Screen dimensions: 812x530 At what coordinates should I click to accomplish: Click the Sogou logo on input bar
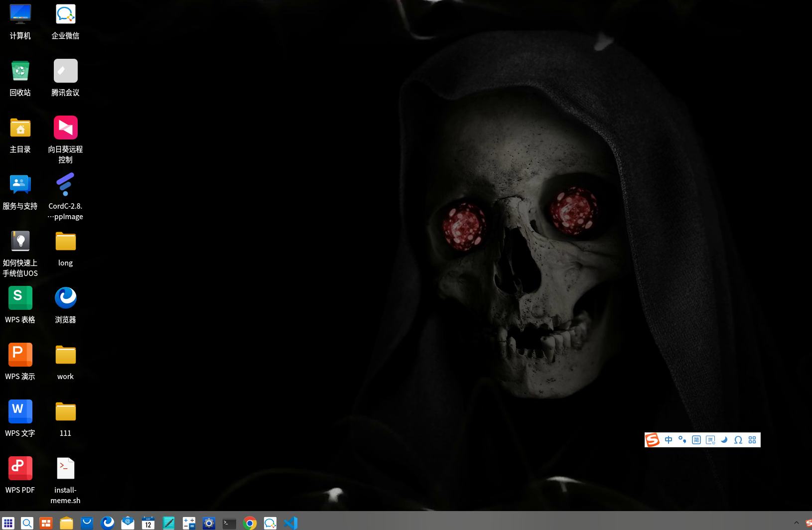tap(653, 440)
